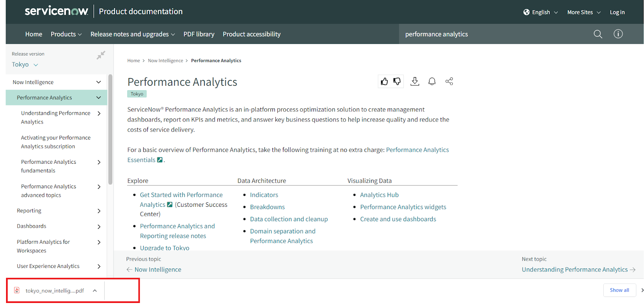
Task: Collapse the sidebar with the shrink icon
Action: (x=101, y=55)
